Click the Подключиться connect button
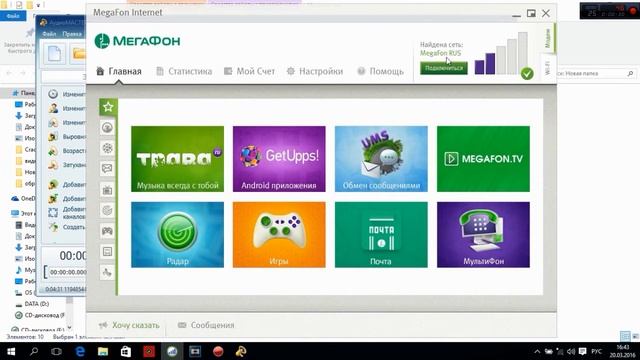The image size is (640, 360). (x=444, y=68)
